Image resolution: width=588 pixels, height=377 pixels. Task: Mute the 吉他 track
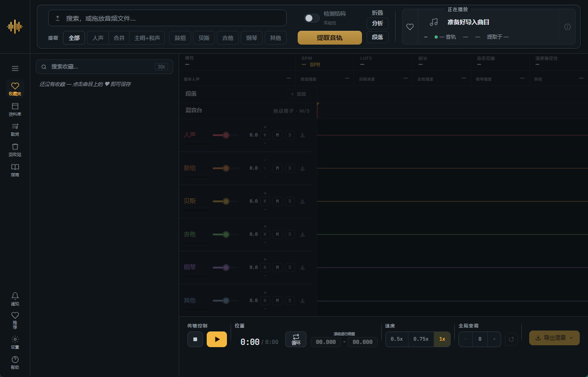277,234
